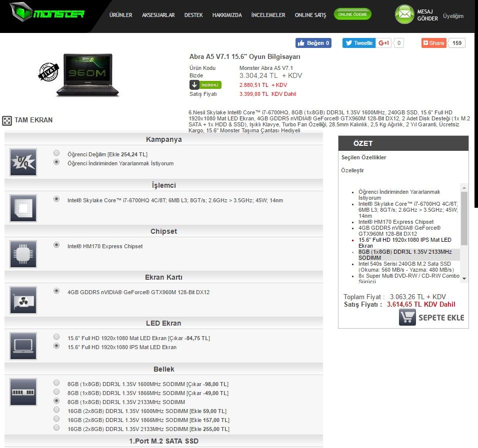Screen dimensions: 478x448
Task: Click the LED Ekran section header
Action: point(163,324)
